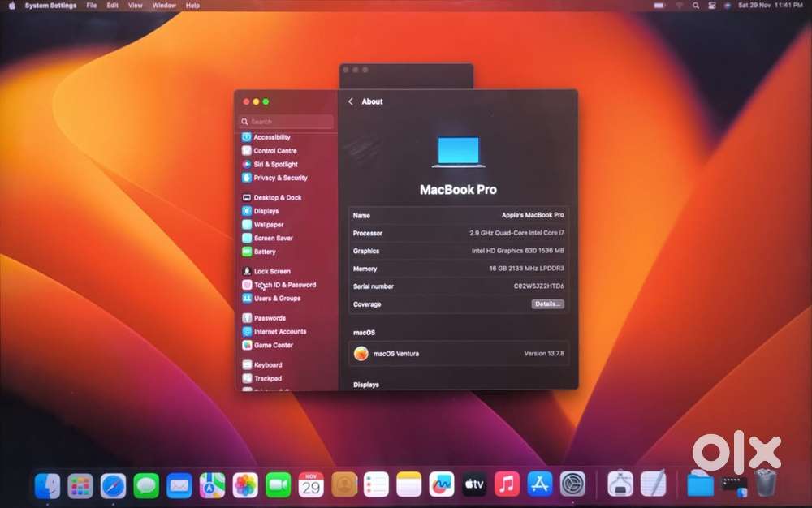
Task: Open Lock Screen settings
Action: click(271, 272)
